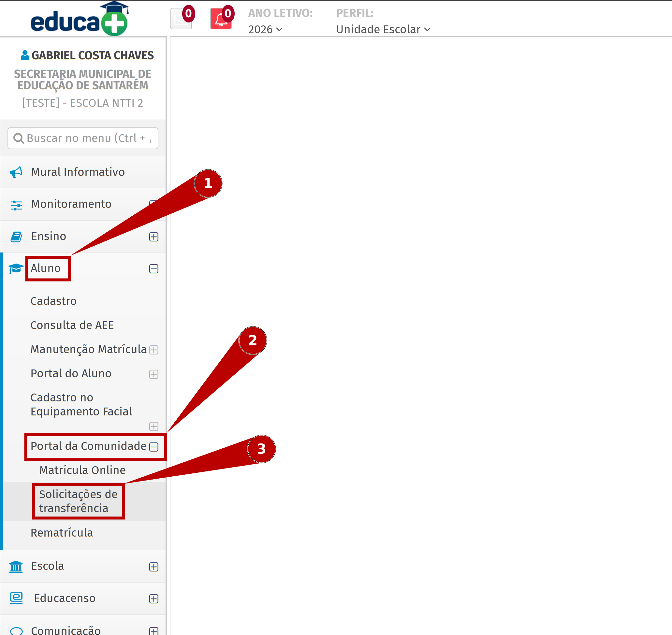Open the Ano Letivo 2026 dropdown
This screenshot has height=635, width=672.
pos(265,29)
